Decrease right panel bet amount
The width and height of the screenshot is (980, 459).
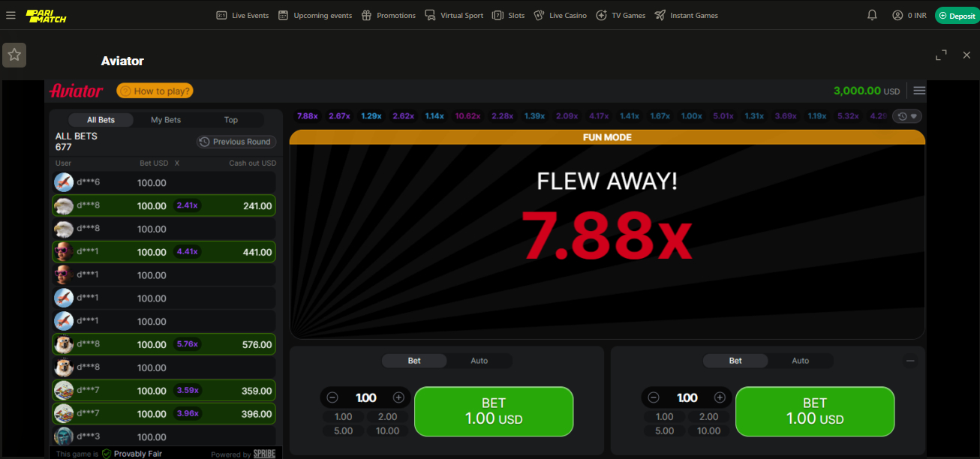pos(654,397)
